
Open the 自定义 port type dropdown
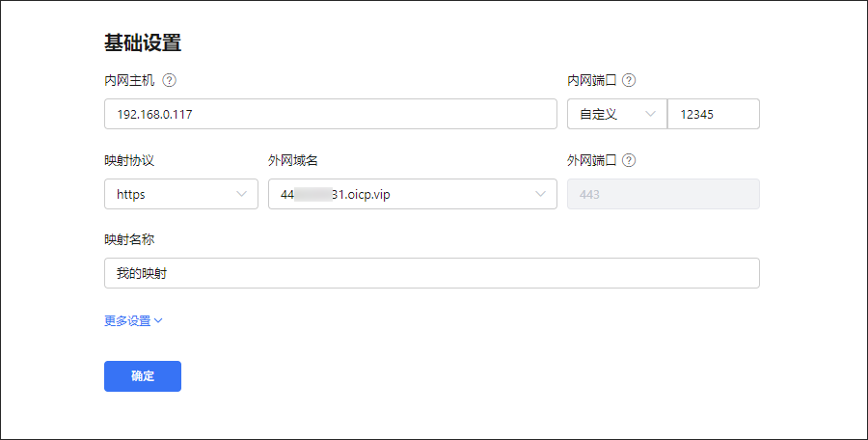(615, 114)
